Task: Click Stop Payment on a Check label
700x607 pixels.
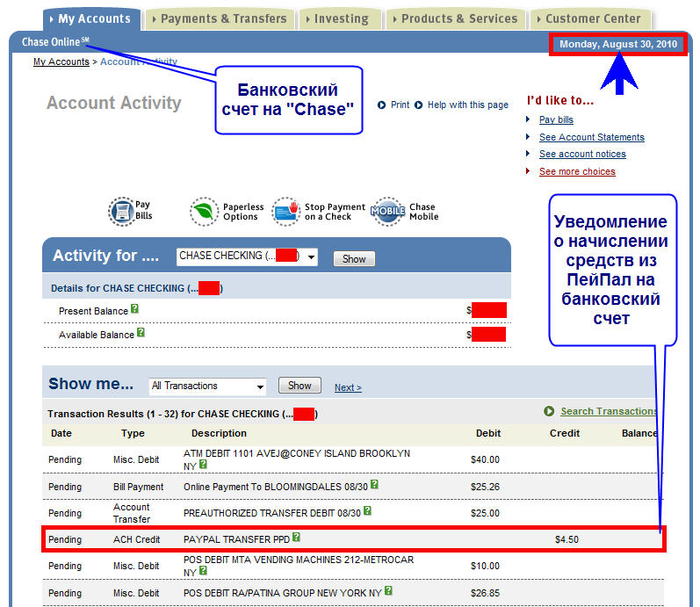Action: click(x=335, y=212)
